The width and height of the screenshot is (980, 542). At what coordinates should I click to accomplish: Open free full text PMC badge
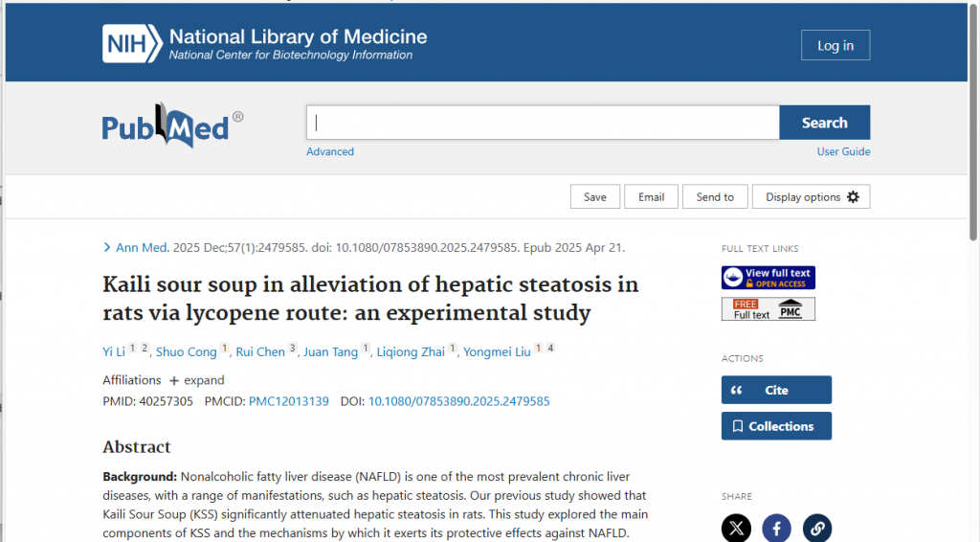pyautogui.click(x=768, y=309)
